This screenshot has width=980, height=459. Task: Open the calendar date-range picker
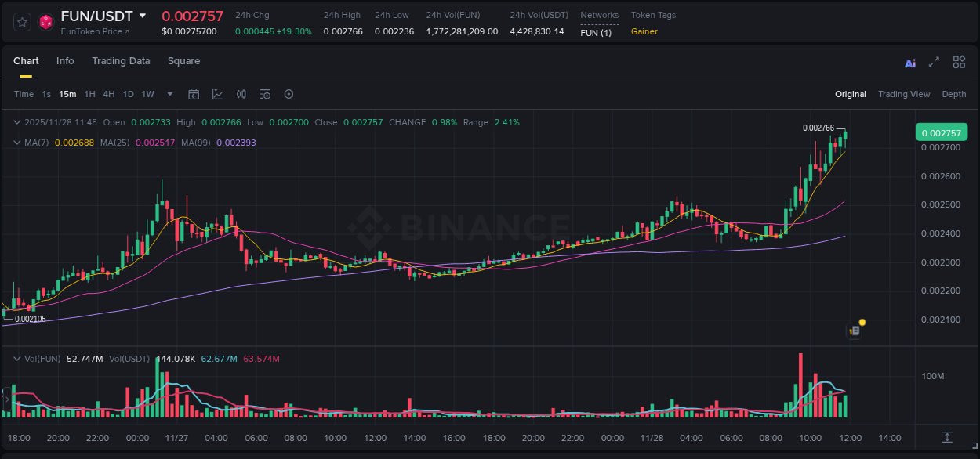(x=194, y=94)
